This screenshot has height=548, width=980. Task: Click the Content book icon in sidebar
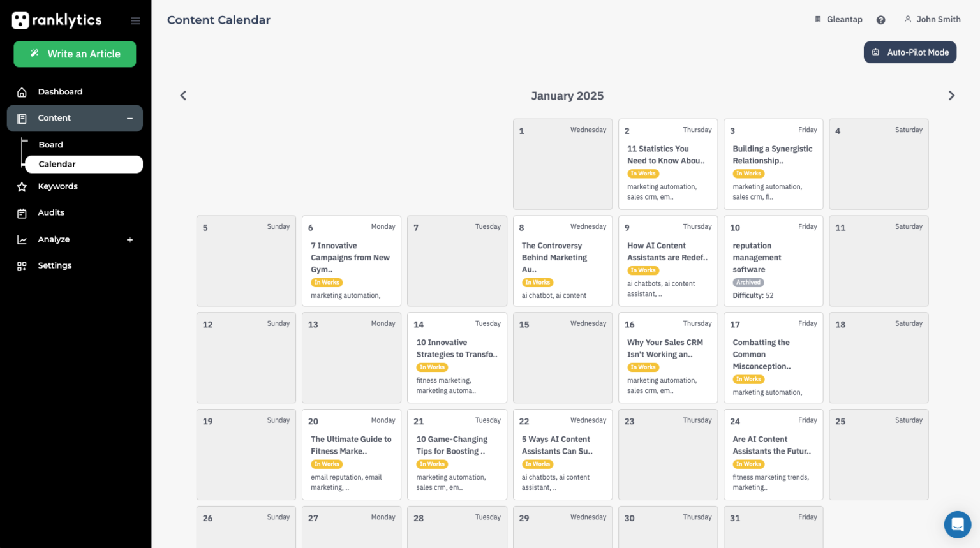point(21,117)
